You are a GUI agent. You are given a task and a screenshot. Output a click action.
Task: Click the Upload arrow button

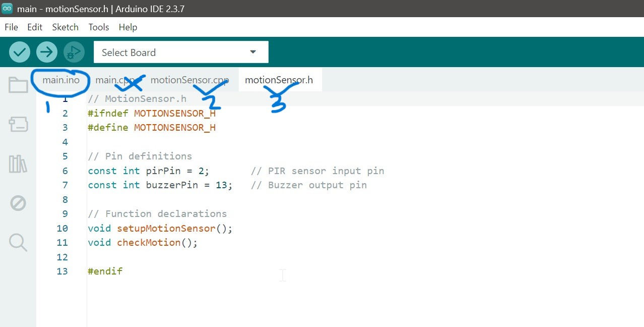pyautogui.click(x=47, y=52)
